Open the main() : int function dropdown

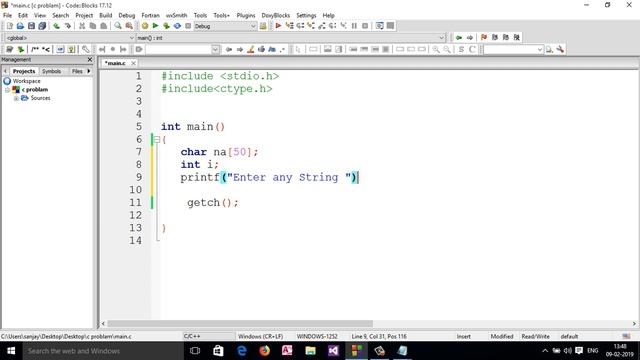pos(290,38)
